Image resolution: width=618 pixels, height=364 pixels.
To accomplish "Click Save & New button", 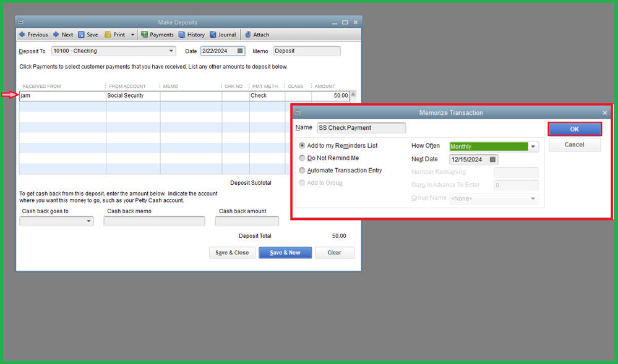I will (285, 253).
